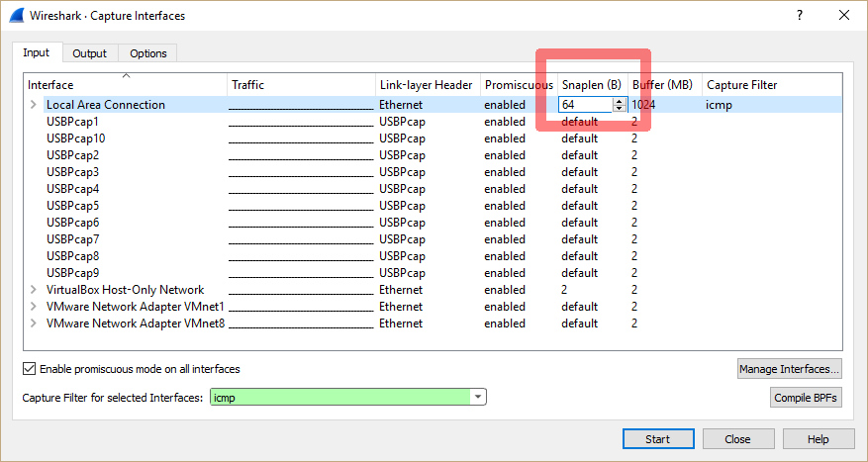Select the USBPcap7 interface

[72, 239]
